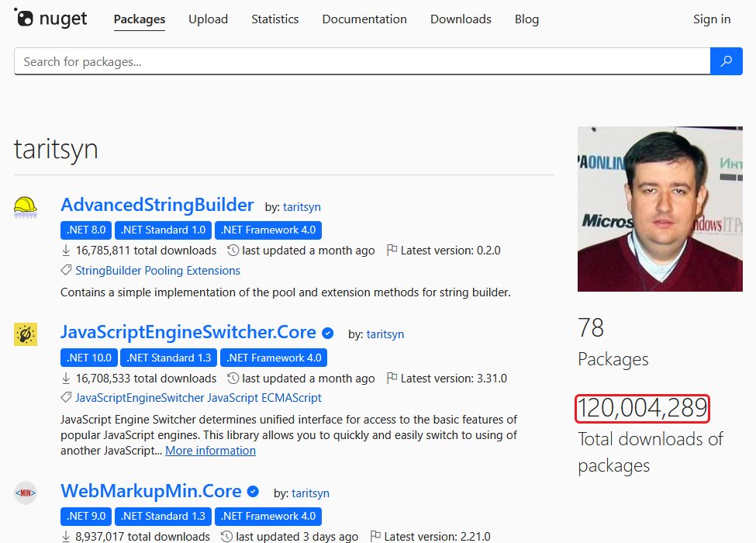Click the Pooling tag link
This screenshot has width=756, height=543.
[x=164, y=271]
